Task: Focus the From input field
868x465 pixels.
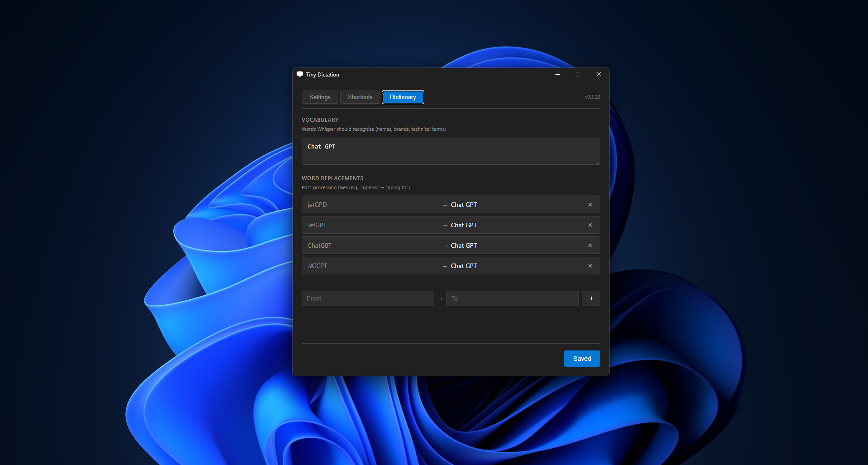Action: pos(368,298)
